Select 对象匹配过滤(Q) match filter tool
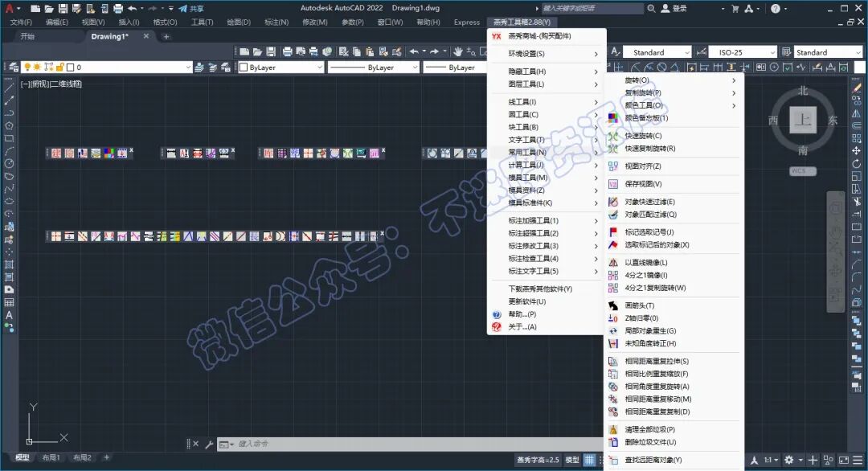The height and width of the screenshot is (471, 868). 674,214
